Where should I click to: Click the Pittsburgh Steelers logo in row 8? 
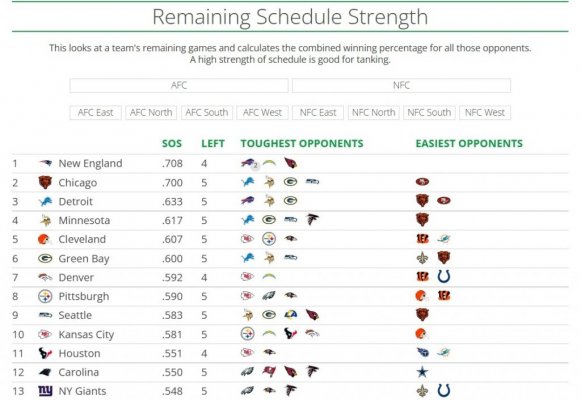[45, 296]
